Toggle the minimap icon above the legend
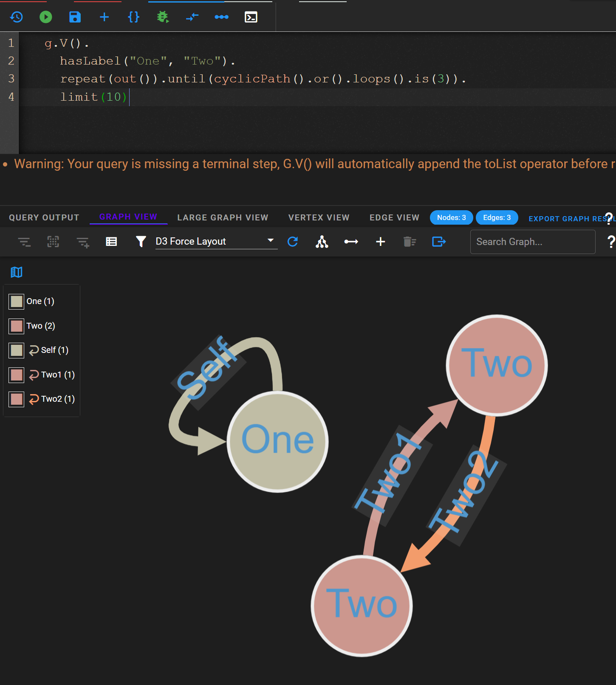 17,272
